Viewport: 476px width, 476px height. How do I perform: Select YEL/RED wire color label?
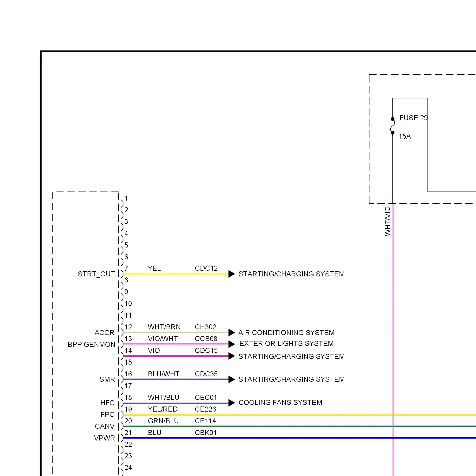point(162,409)
